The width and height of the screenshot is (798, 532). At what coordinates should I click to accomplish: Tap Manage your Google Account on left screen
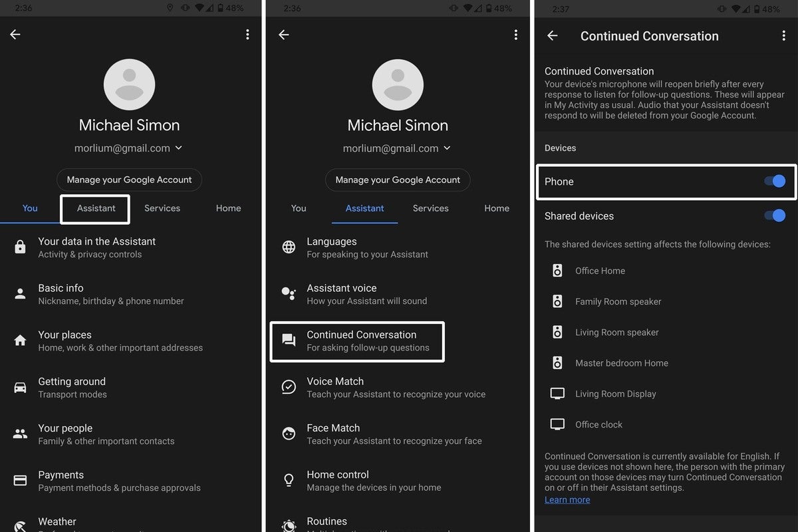[x=129, y=180]
